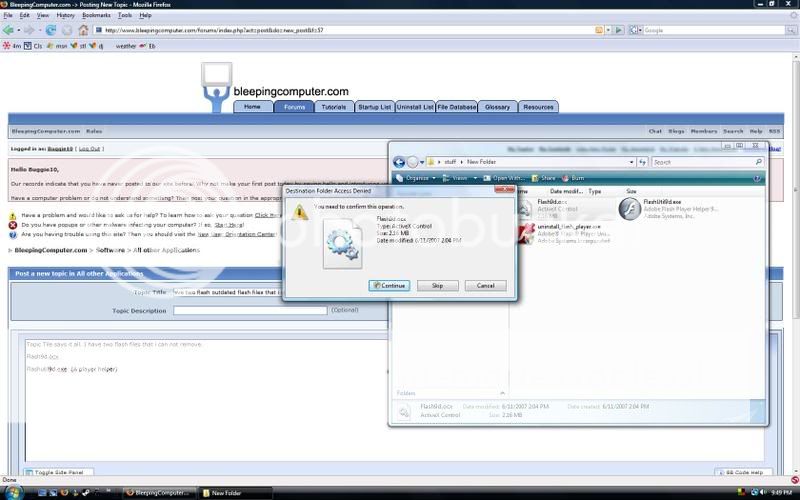Click Skip in the Access Denied dialog

[x=438, y=286]
